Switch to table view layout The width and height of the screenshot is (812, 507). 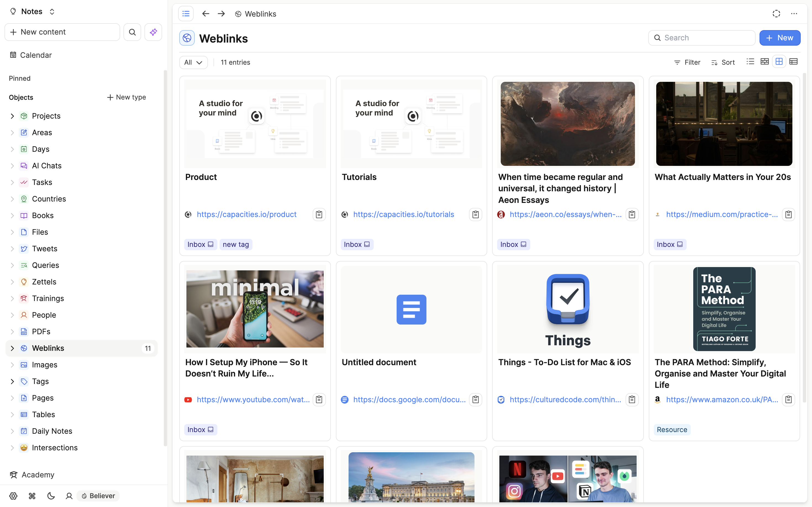pyautogui.click(x=793, y=62)
